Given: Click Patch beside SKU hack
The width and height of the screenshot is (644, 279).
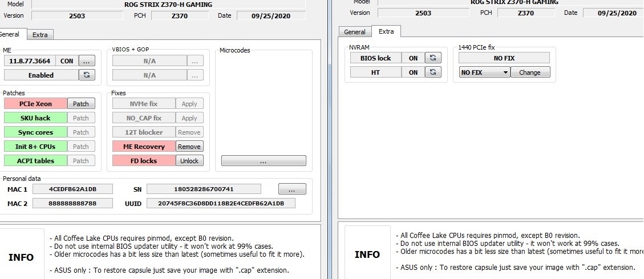Looking at the screenshot, I should [81, 118].
